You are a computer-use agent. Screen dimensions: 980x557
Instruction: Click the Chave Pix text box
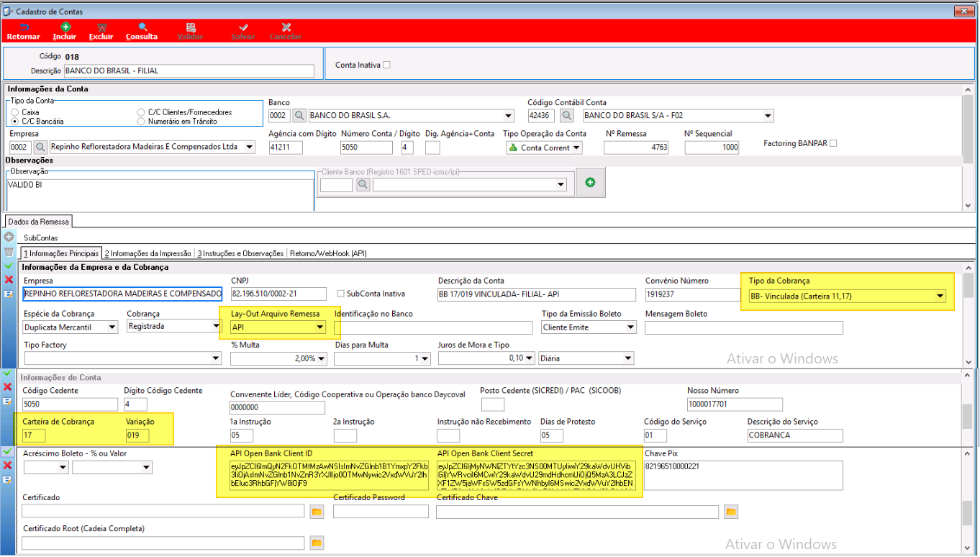pyautogui.click(x=743, y=475)
